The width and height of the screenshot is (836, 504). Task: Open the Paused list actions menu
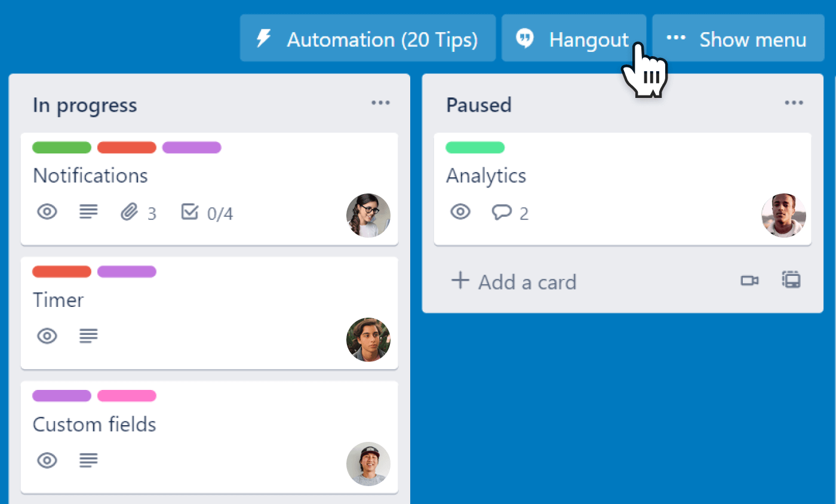tap(794, 103)
